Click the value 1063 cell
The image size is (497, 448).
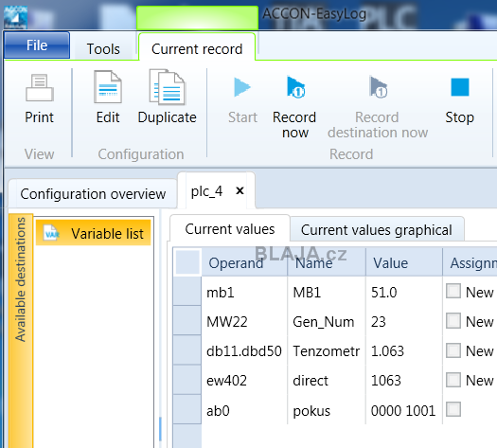click(404, 380)
